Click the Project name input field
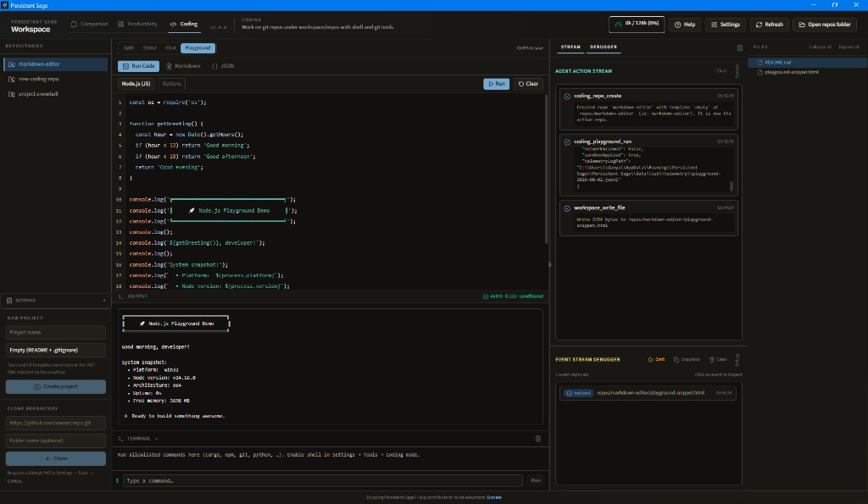Screen dimensions: 868x504 55,333
